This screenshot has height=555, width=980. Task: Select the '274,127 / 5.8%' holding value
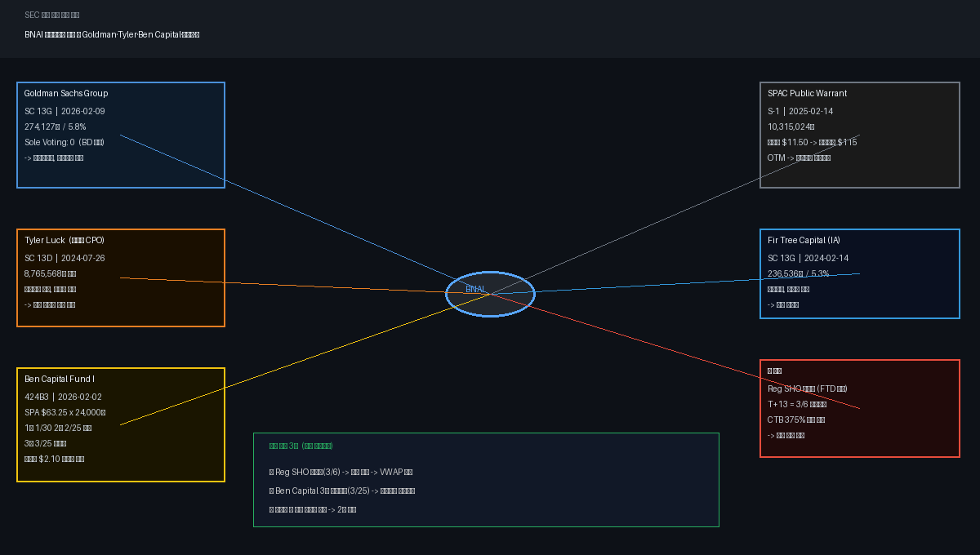(56, 127)
